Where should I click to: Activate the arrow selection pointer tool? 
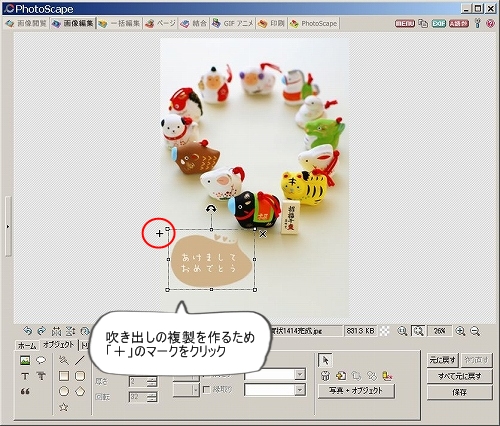click(x=325, y=360)
